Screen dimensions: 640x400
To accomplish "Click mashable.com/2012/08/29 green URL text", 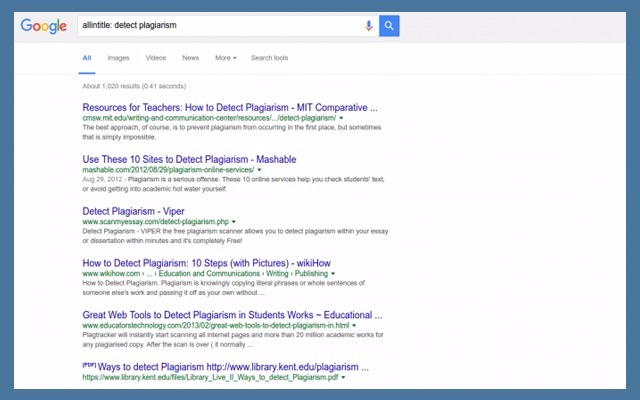I will click(168, 170).
